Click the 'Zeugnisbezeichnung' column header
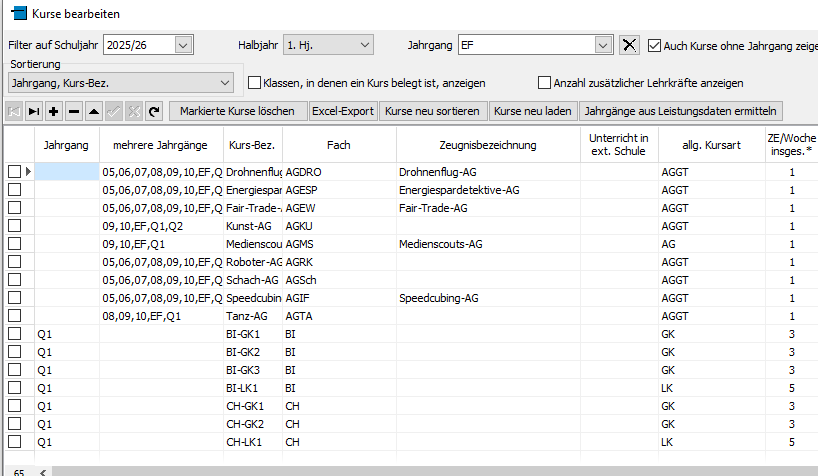 point(487,145)
